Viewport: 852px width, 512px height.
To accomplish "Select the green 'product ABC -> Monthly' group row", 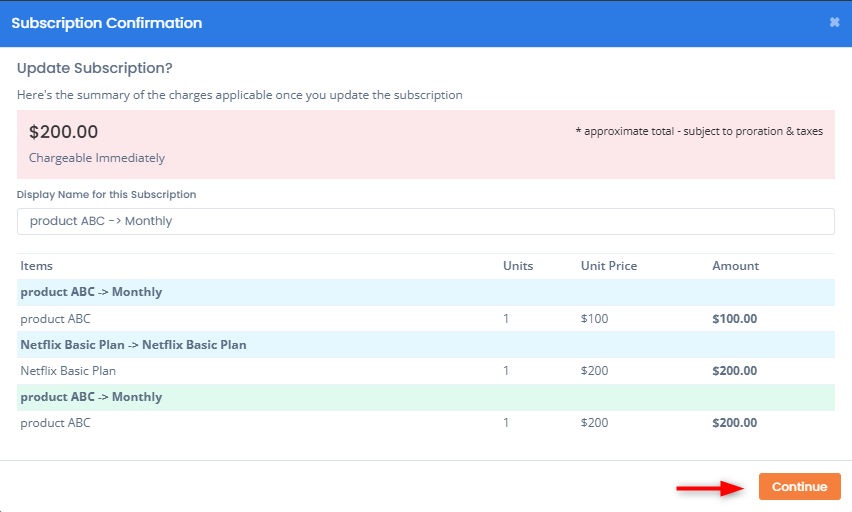I will (x=425, y=397).
